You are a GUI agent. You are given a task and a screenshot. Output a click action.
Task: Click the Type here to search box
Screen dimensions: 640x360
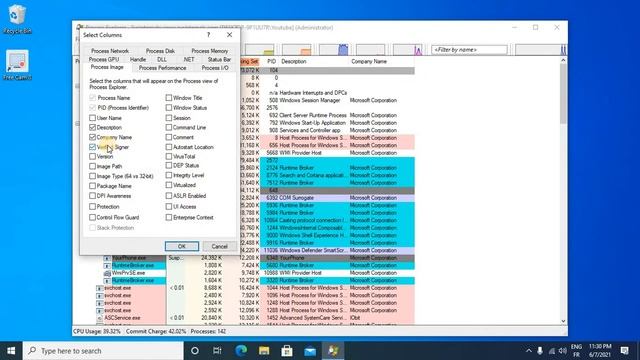(x=103, y=351)
